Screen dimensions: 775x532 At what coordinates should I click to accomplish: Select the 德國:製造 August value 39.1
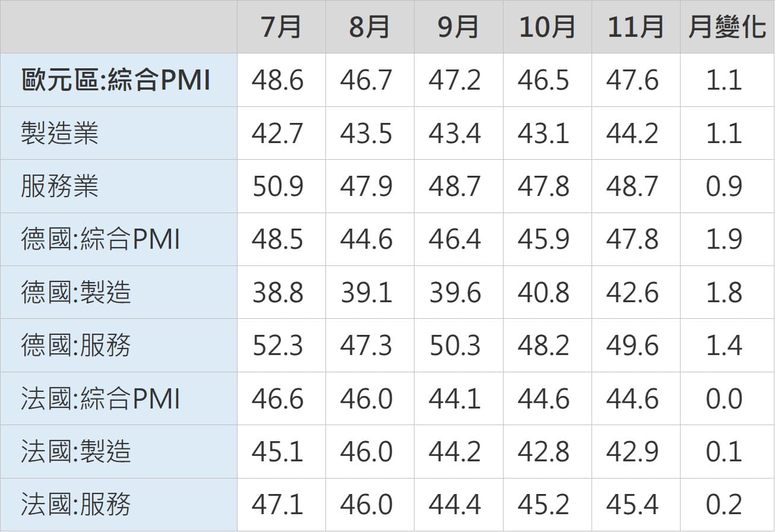(x=366, y=293)
